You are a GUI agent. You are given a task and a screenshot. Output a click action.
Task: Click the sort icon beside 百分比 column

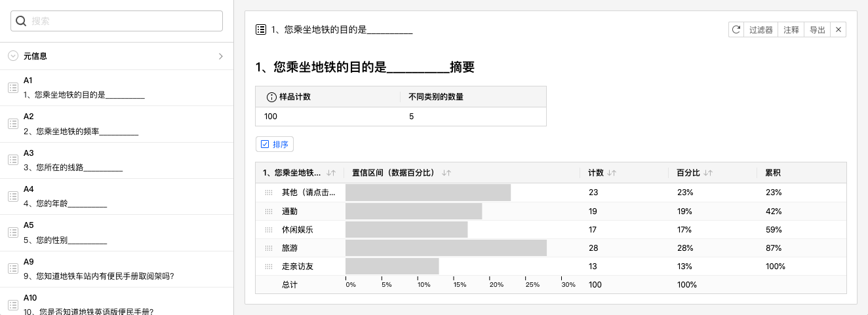point(708,173)
